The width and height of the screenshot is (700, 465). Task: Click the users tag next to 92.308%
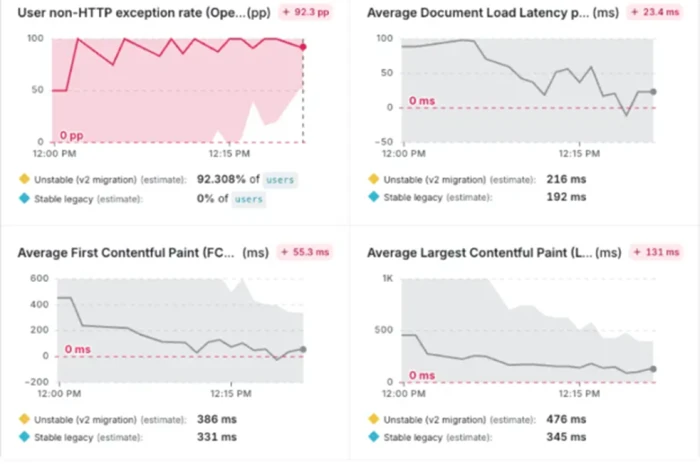pyautogui.click(x=280, y=180)
